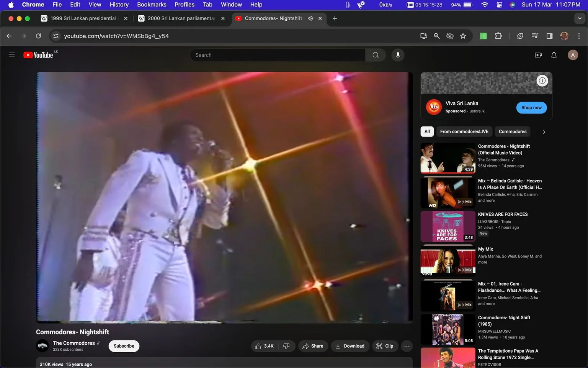Create a Clip of the video
This screenshot has height=368, width=588.
tap(385, 346)
